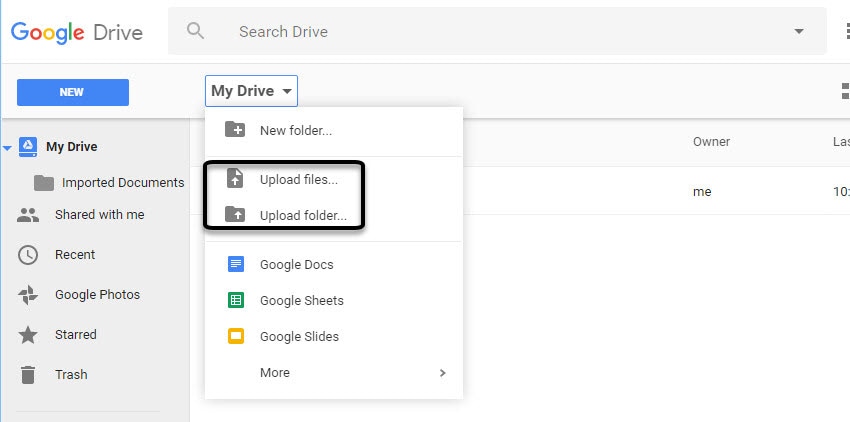Open Shared with me

coord(100,215)
